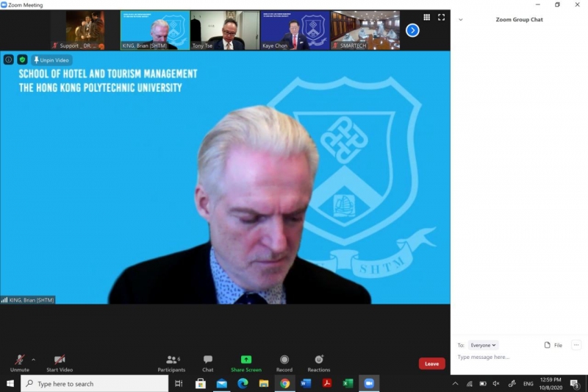Click the green encryption shield icon
Screen dimensions: 588x392
pos(23,60)
